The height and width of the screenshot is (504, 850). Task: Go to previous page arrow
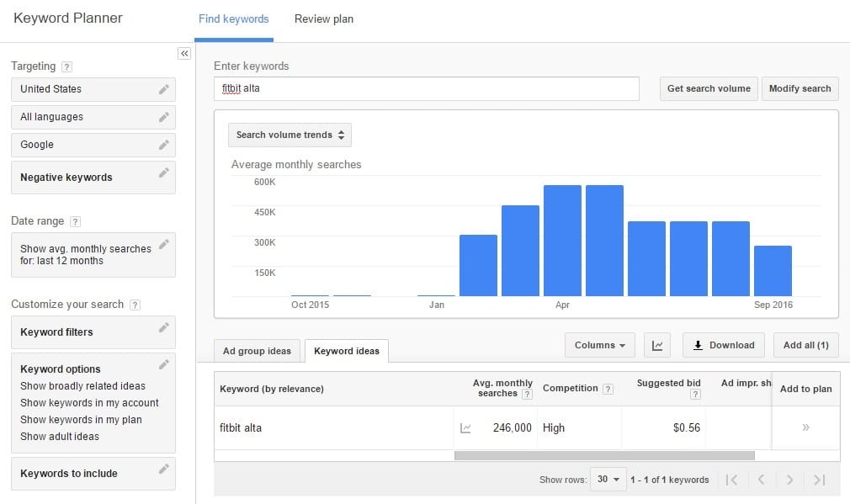(x=761, y=480)
